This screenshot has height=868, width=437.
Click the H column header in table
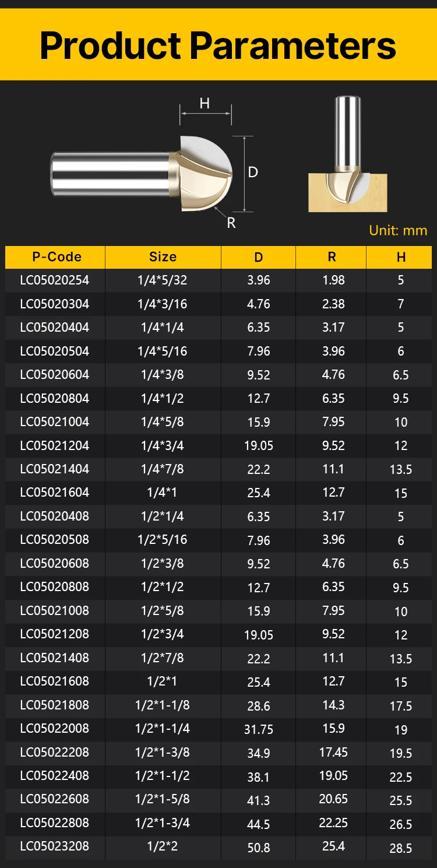click(400, 258)
